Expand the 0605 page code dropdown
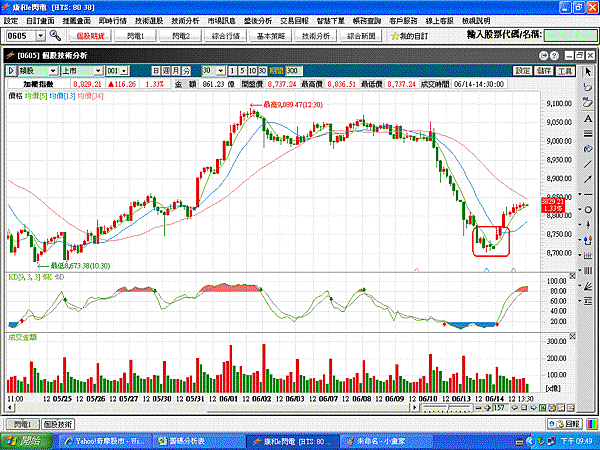The height and width of the screenshot is (450, 600). [41, 36]
